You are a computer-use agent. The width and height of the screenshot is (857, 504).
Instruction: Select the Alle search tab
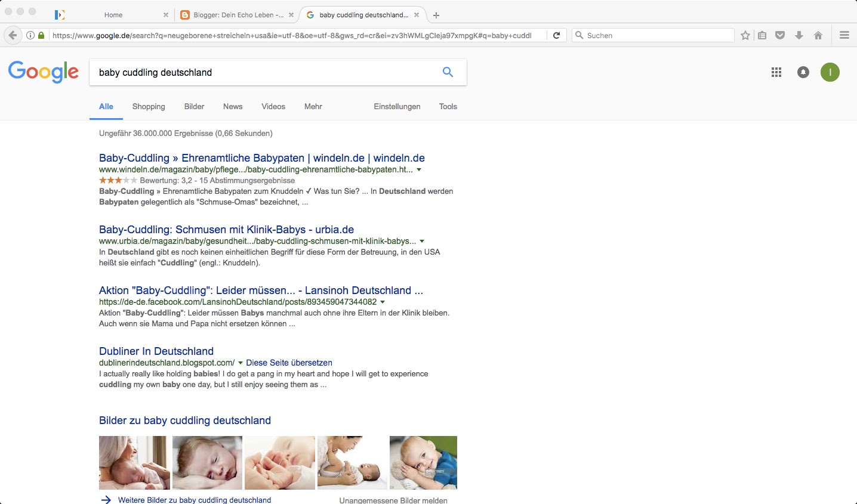[x=106, y=106]
